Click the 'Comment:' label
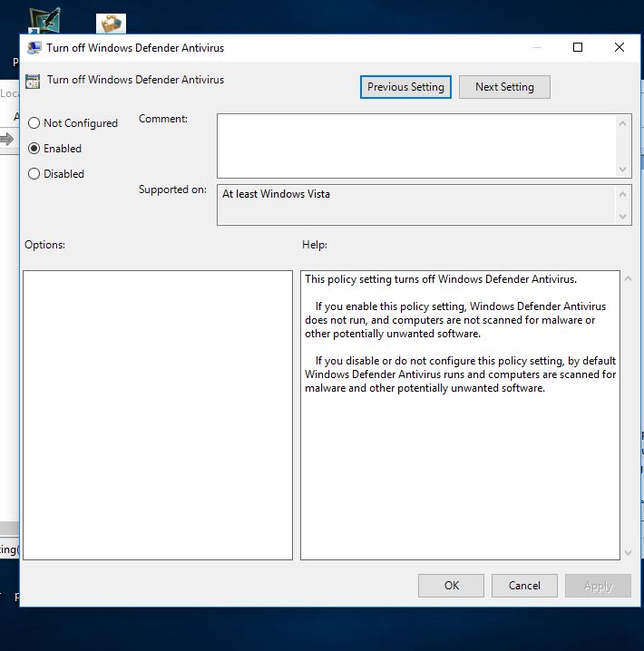Image resolution: width=644 pixels, height=651 pixels. click(163, 119)
